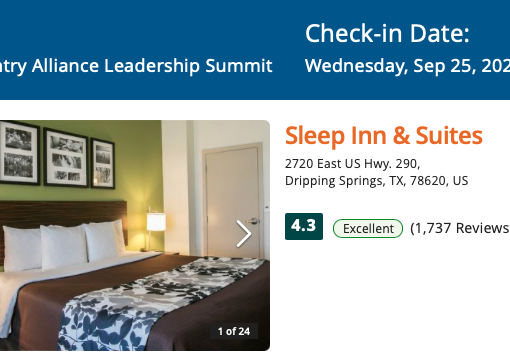Click the beige door in the room photo
Image resolution: width=510 pixels, height=364 pixels.
233,200
